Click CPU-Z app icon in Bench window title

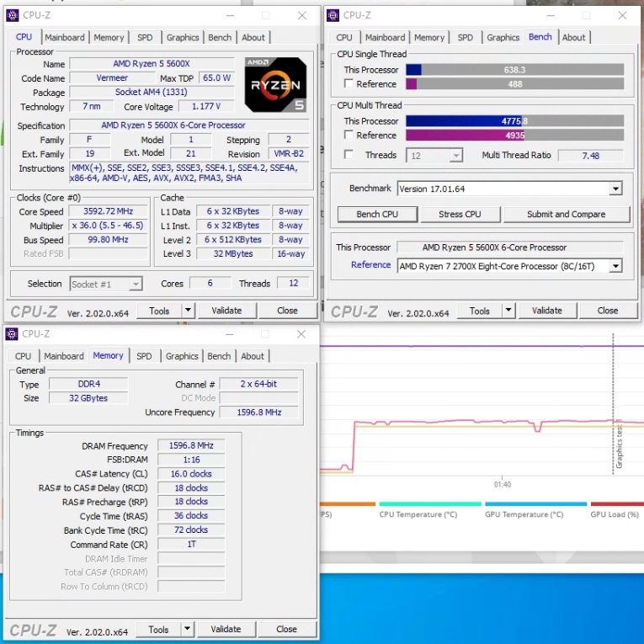point(333,16)
